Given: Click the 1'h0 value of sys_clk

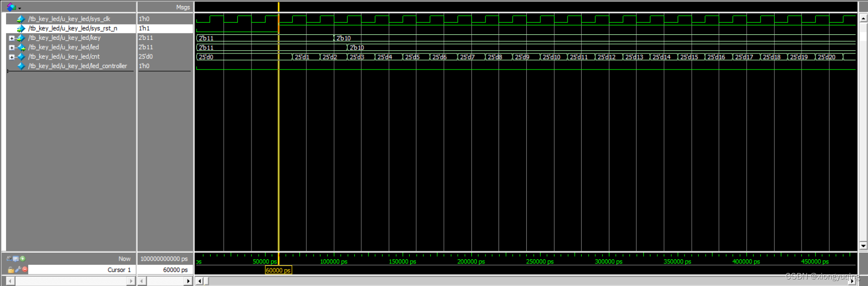Looking at the screenshot, I should tap(144, 19).
